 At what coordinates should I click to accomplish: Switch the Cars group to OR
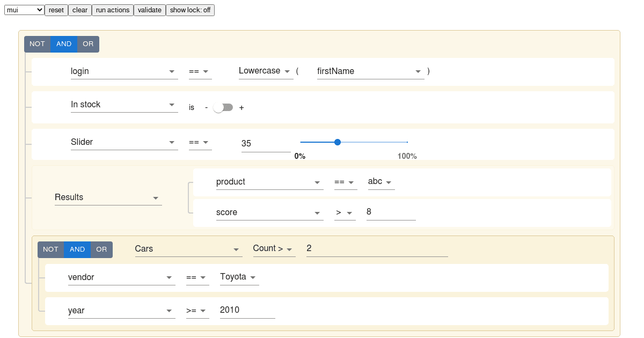point(101,249)
